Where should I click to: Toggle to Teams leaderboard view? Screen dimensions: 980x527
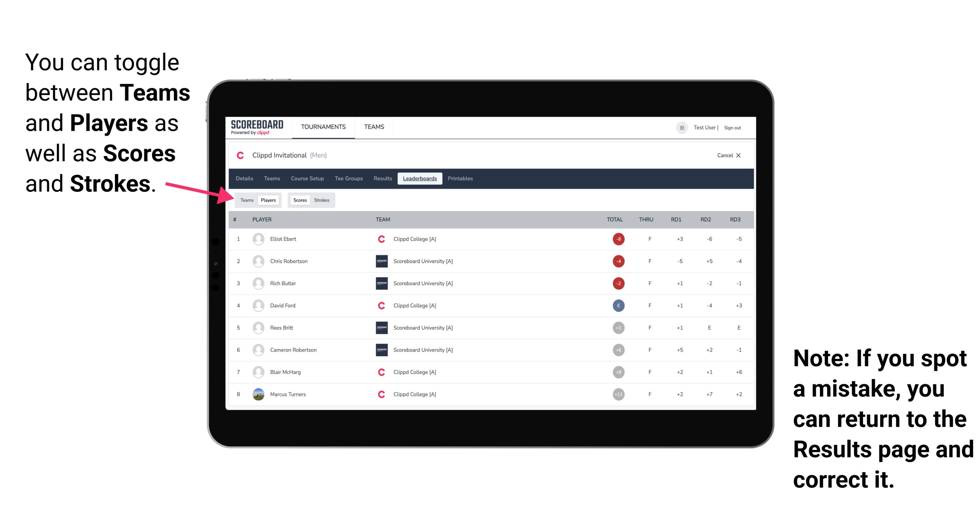tap(245, 200)
